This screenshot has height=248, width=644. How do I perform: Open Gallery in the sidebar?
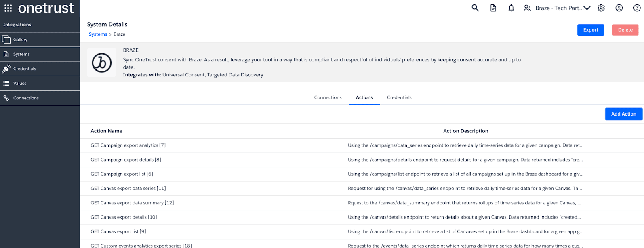(x=20, y=40)
